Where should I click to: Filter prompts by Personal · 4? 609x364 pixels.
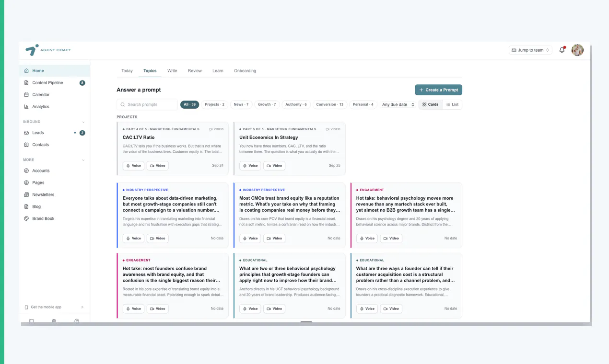click(363, 104)
